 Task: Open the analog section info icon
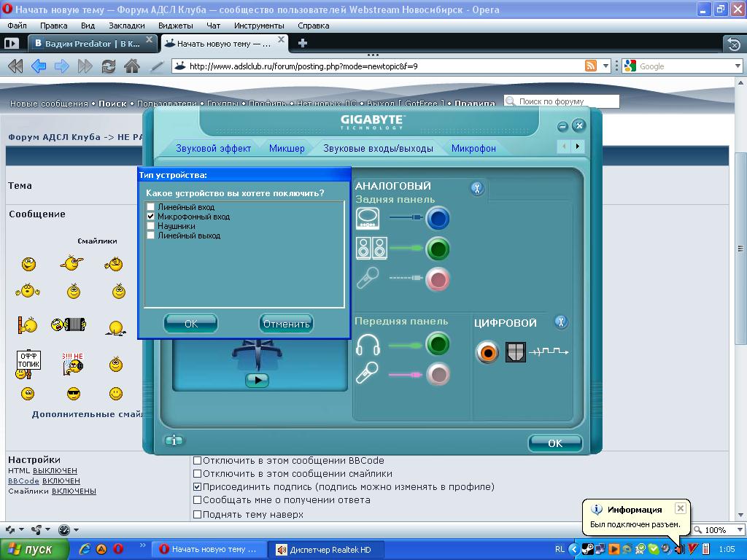pyautogui.click(x=477, y=189)
